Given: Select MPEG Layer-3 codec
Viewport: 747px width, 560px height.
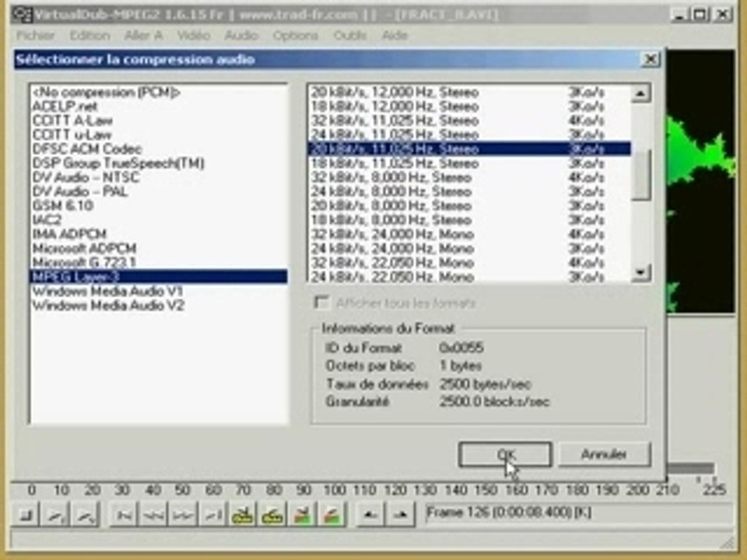Looking at the screenshot, I should click(159, 277).
